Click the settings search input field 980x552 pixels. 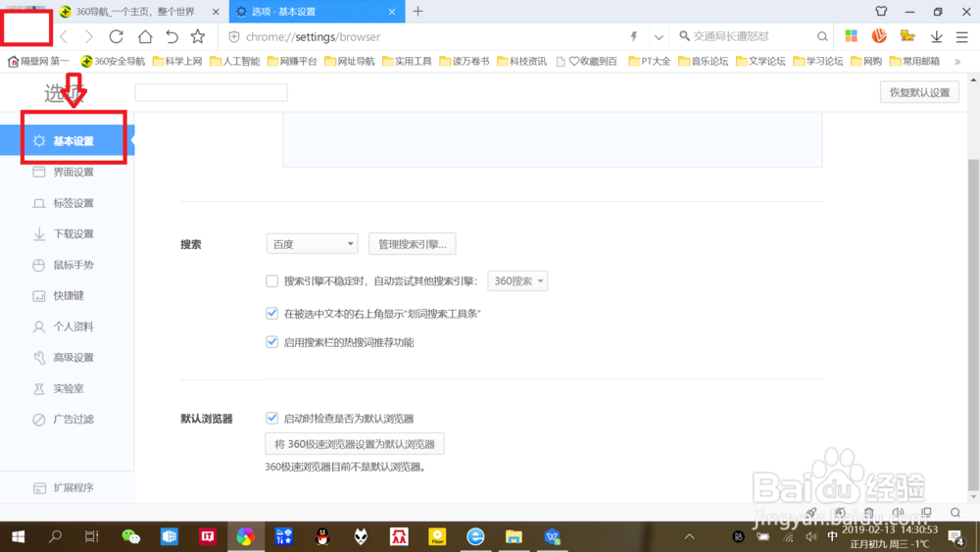[x=212, y=92]
